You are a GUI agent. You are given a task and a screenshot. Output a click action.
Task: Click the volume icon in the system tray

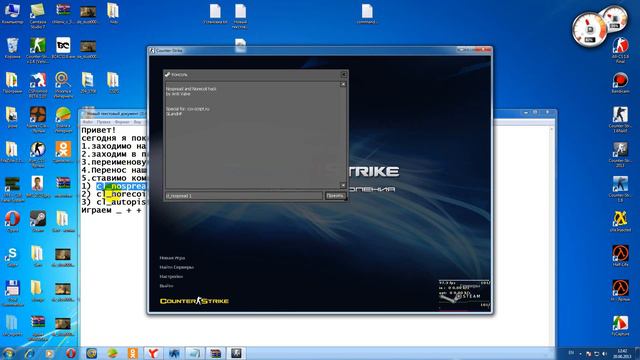click(x=604, y=353)
